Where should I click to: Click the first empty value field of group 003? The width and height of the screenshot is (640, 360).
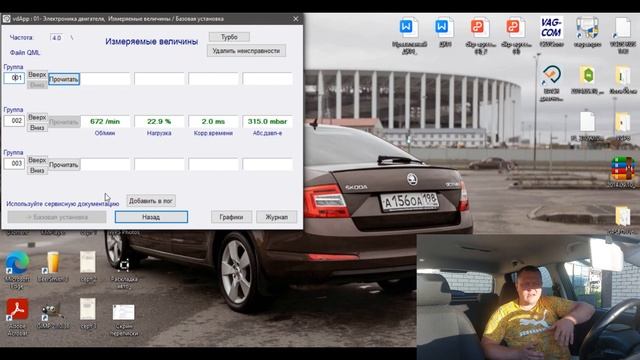[x=105, y=164]
